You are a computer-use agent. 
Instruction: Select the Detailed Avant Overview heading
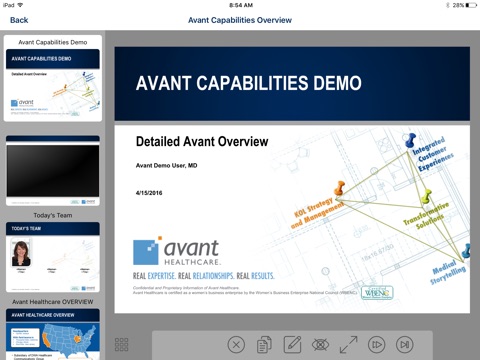[202, 141]
